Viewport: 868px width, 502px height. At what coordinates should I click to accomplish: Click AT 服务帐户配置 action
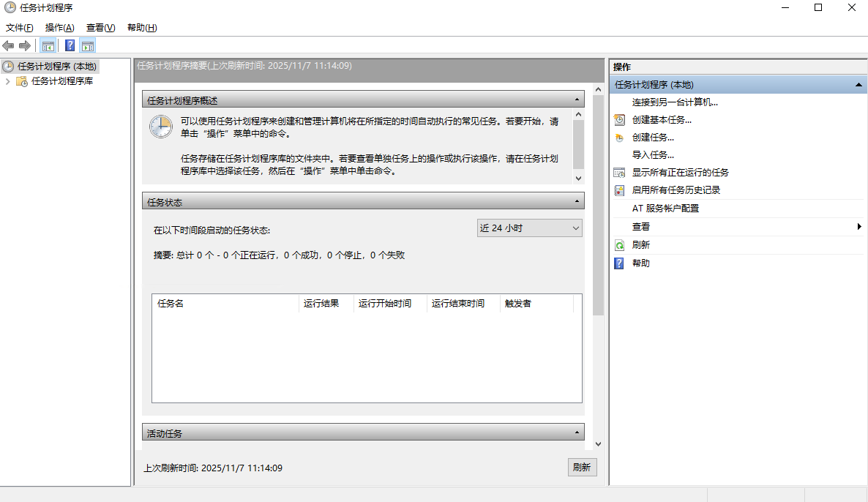coord(665,209)
